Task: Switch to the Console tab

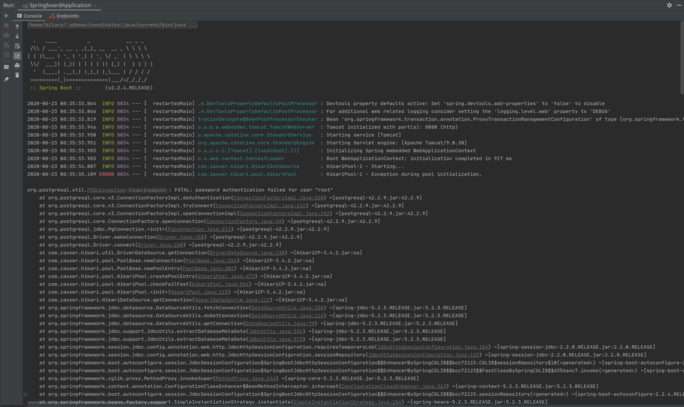Action: click(x=29, y=16)
